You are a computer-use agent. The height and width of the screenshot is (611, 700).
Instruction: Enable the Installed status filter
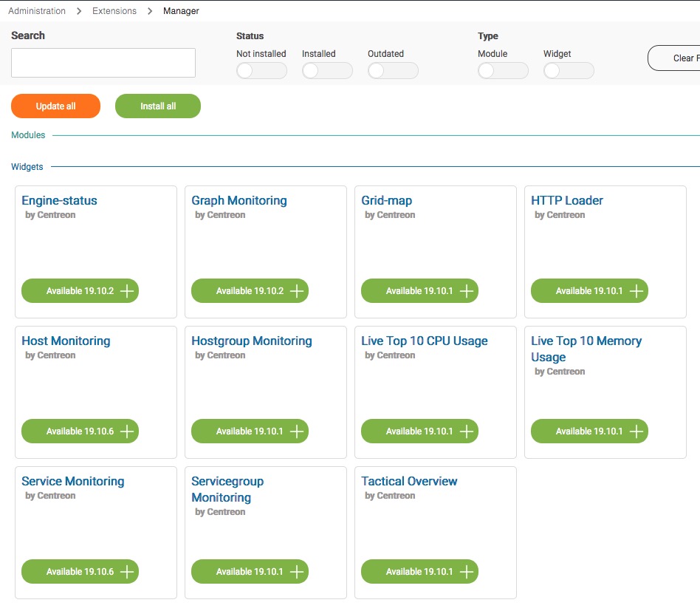[326, 71]
